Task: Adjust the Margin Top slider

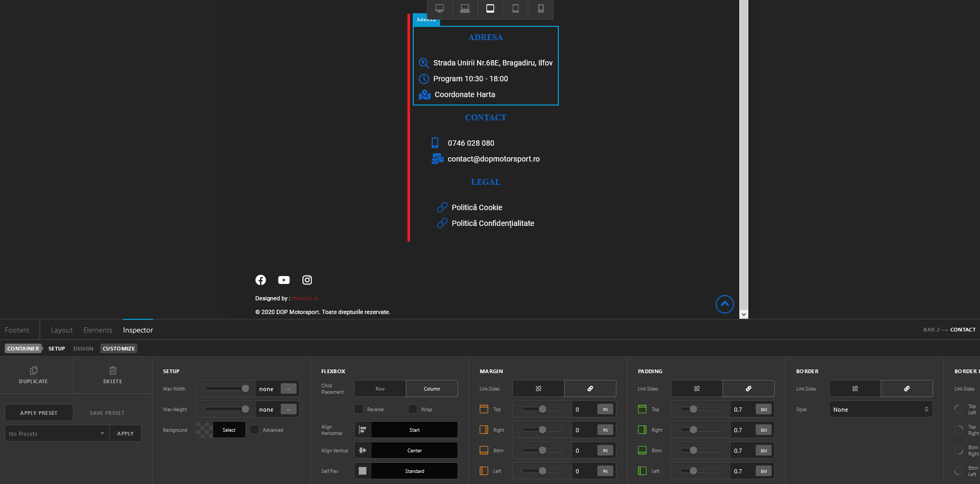Action: tap(542, 409)
